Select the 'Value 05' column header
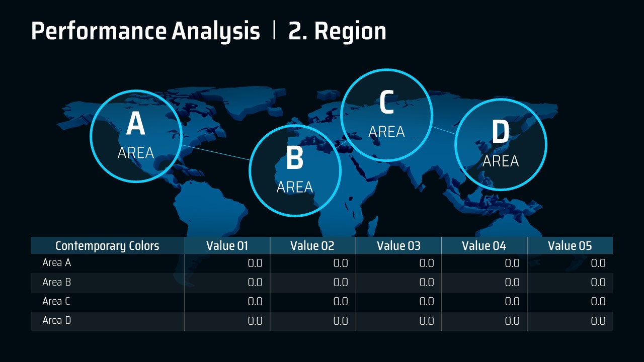The width and height of the screenshot is (644, 362). pyautogui.click(x=570, y=246)
